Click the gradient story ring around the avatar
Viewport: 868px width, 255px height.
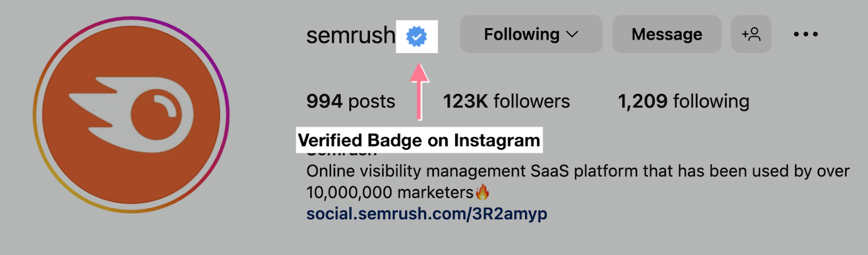pos(36,115)
